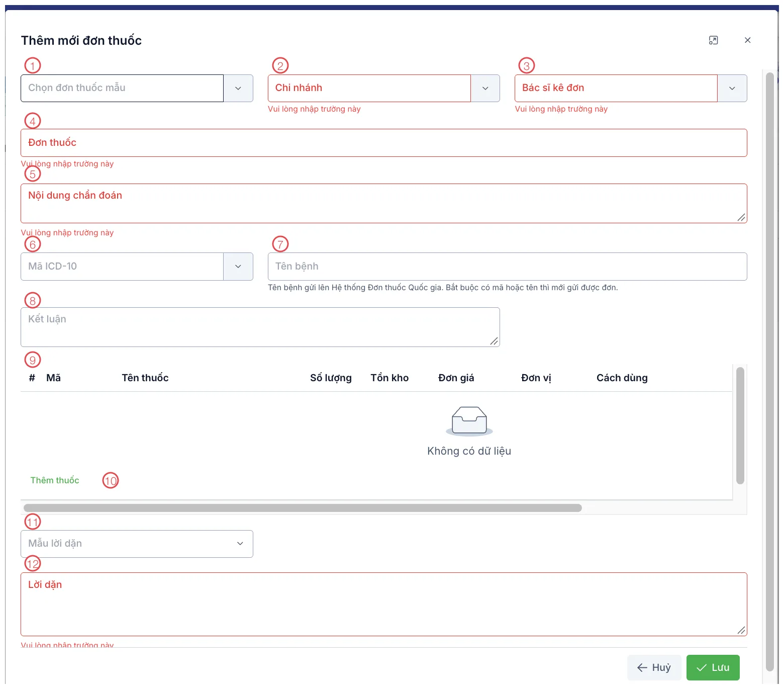Click the Mã ICD-10 input field
The image size is (784, 689).
(122, 267)
